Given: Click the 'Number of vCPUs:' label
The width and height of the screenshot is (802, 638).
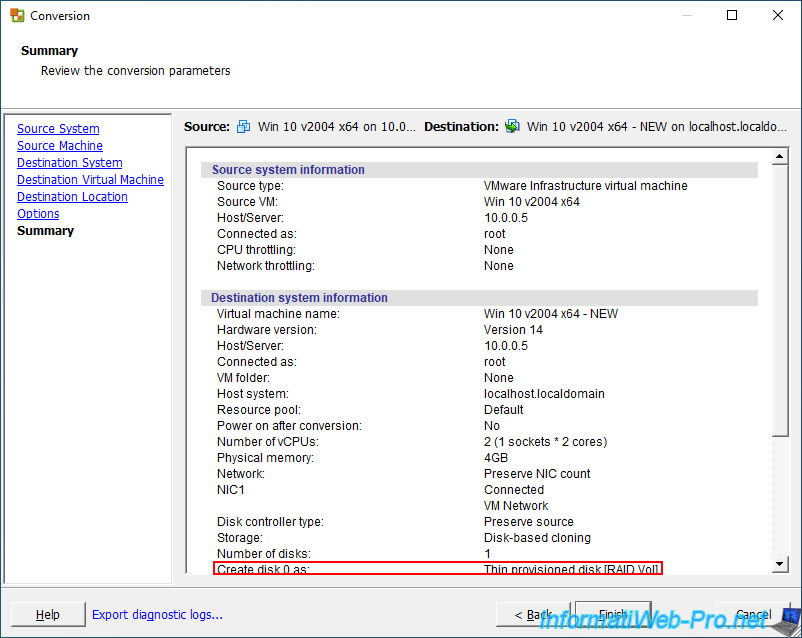Looking at the screenshot, I should (268, 442).
